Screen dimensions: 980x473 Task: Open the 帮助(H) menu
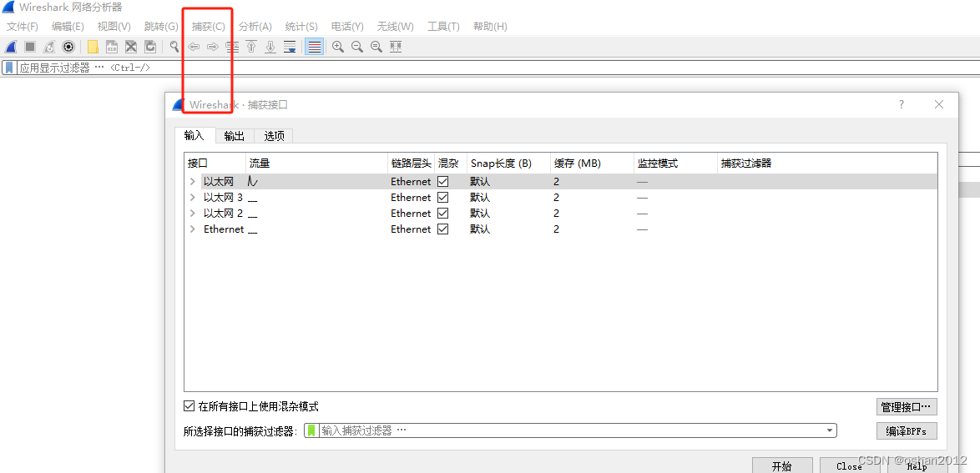click(490, 26)
